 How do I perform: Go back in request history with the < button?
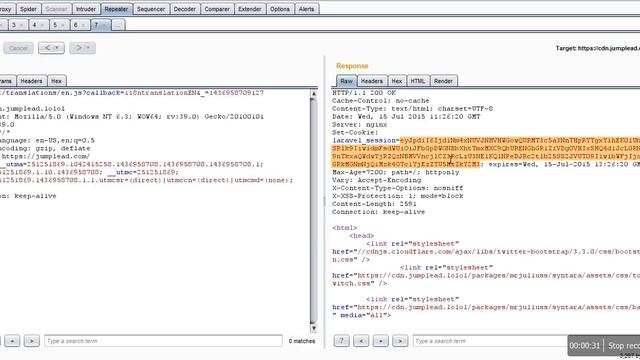pyautogui.click(x=47, y=48)
